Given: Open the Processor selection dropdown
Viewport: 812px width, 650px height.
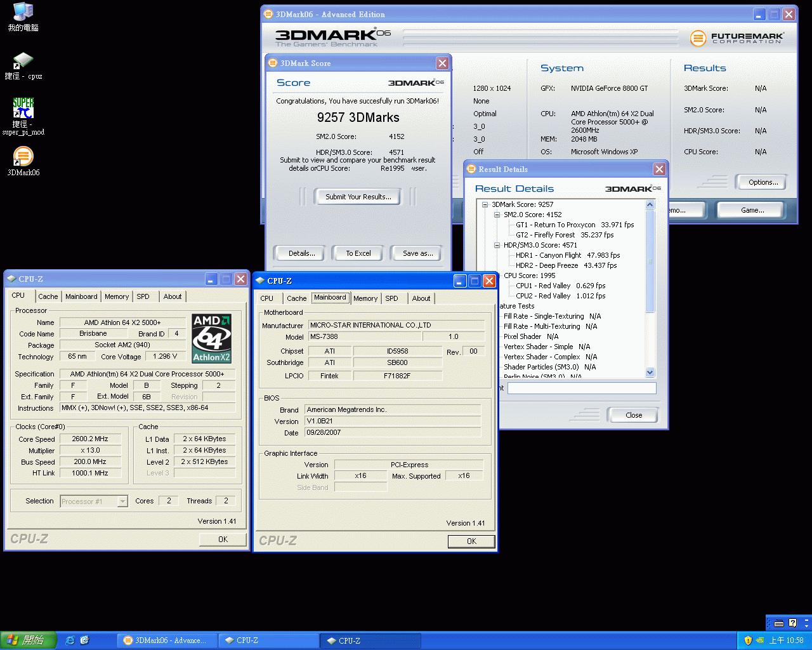Looking at the screenshot, I should [122, 501].
